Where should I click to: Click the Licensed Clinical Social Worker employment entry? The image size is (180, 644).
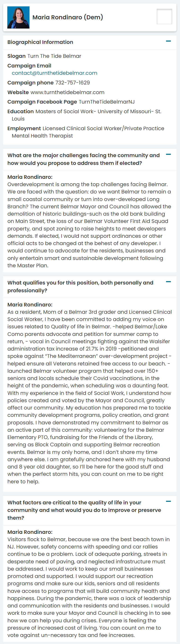tap(103, 129)
